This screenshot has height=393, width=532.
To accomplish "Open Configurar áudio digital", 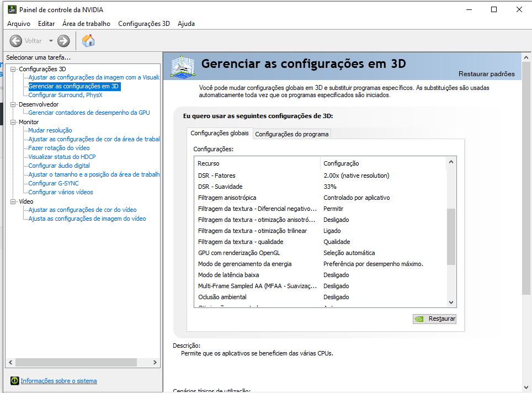I will click(x=59, y=166).
